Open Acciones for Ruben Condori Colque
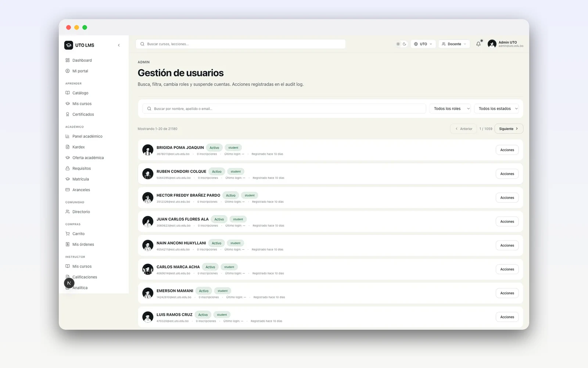 click(x=507, y=174)
